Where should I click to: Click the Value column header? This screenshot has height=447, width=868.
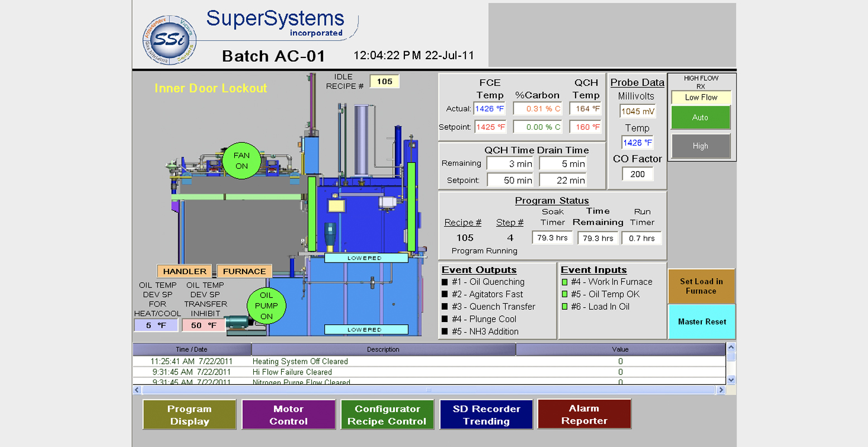(620, 349)
